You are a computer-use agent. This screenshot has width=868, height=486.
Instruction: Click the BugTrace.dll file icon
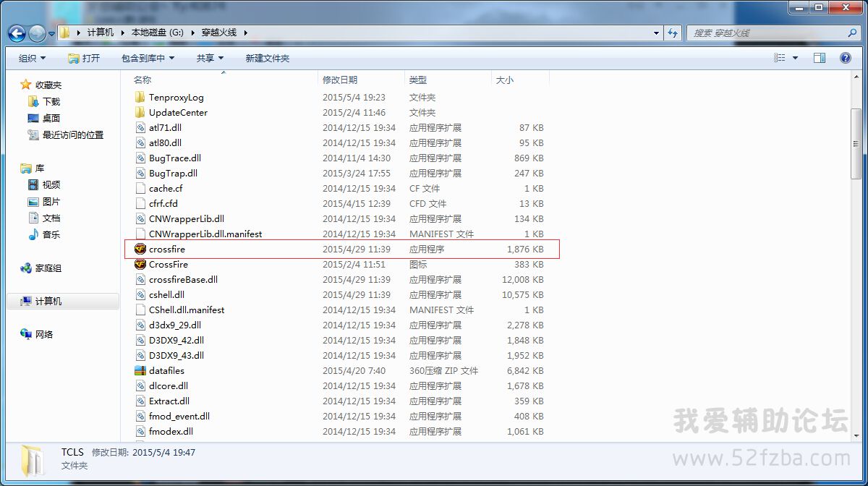(140, 158)
